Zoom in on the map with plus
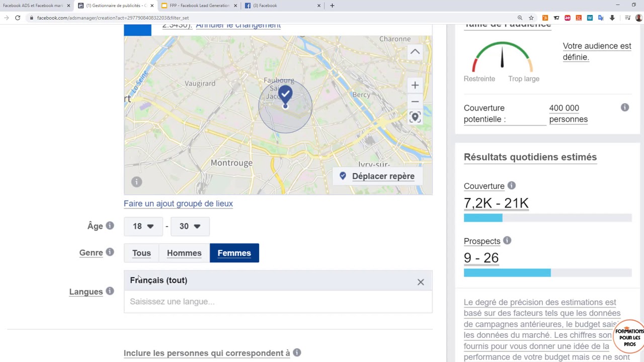The image size is (644, 362). tap(415, 85)
